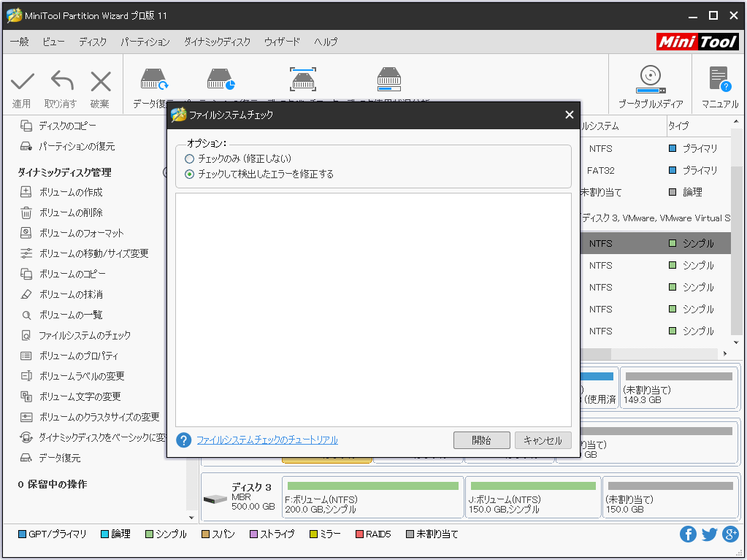Open the ビュー menu
Image resolution: width=747 pixels, height=560 pixels.
53,42
